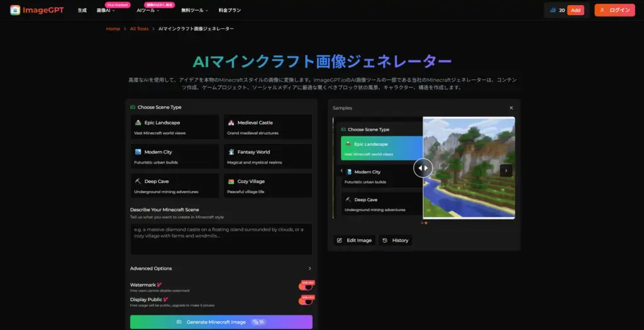Click the Minecraft landscape sample image
Viewport: 644px width, 330px height.
[x=469, y=168]
